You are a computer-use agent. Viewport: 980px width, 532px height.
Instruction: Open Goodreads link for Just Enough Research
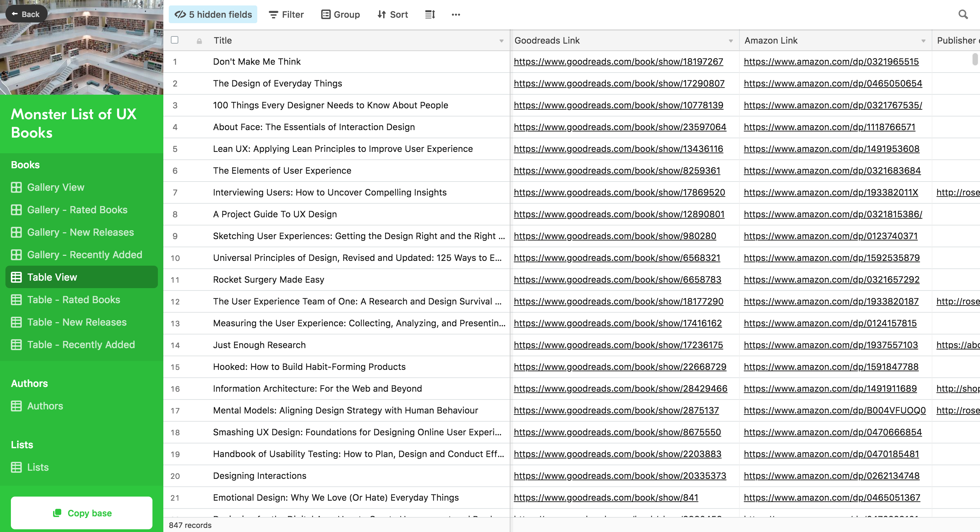[x=618, y=345]
